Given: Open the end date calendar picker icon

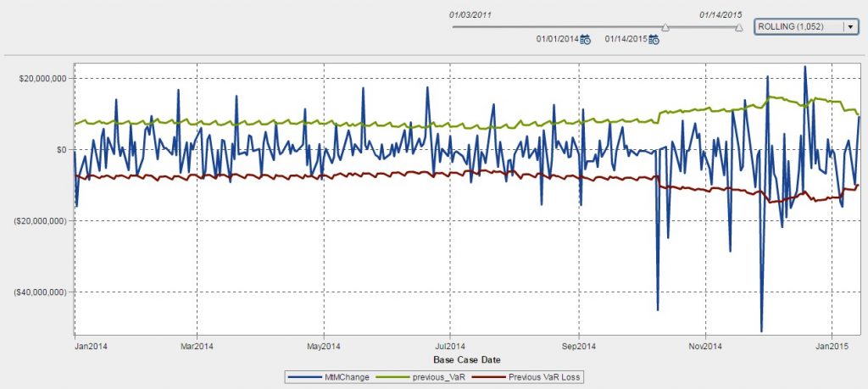Looking at the screenshot, I should (x=654, y=39).
